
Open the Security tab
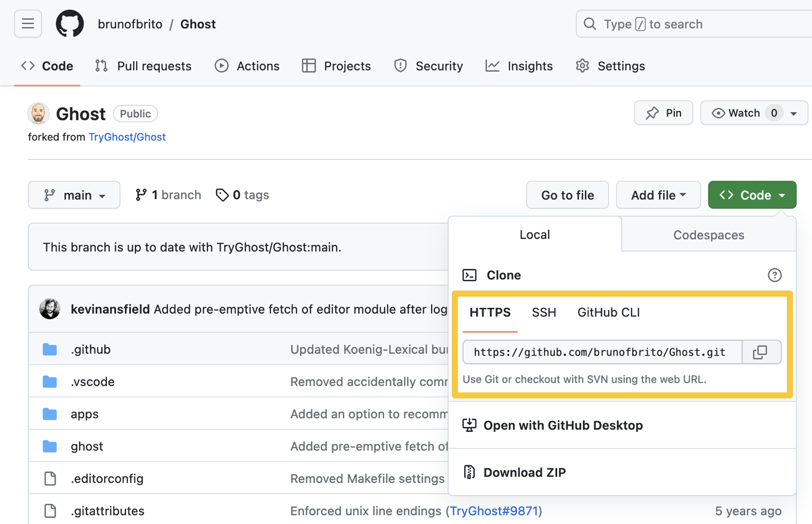click(429, 66)
